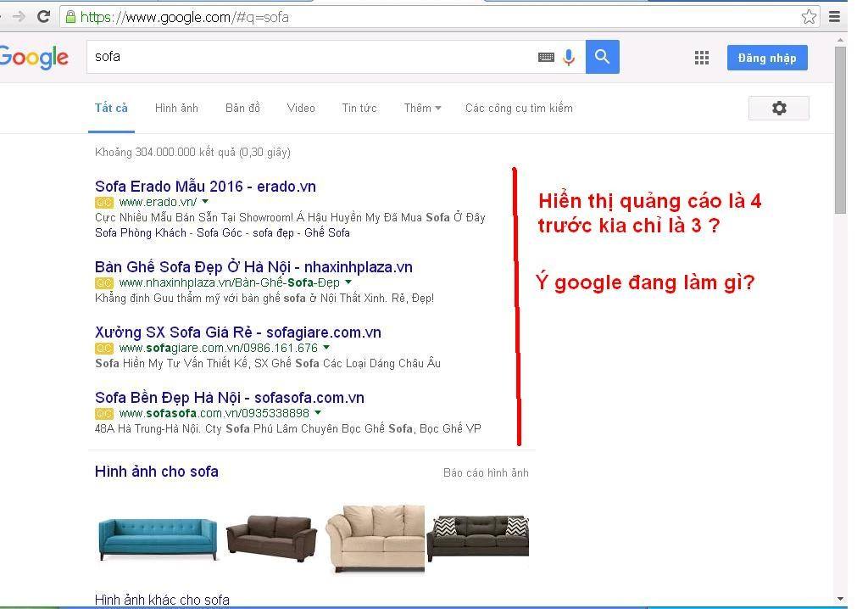The height and width of the screenshot is (609, 868).
Task: Click the QC ad badge for sofasofa.com.vn
Action: [x=104, y=414]
